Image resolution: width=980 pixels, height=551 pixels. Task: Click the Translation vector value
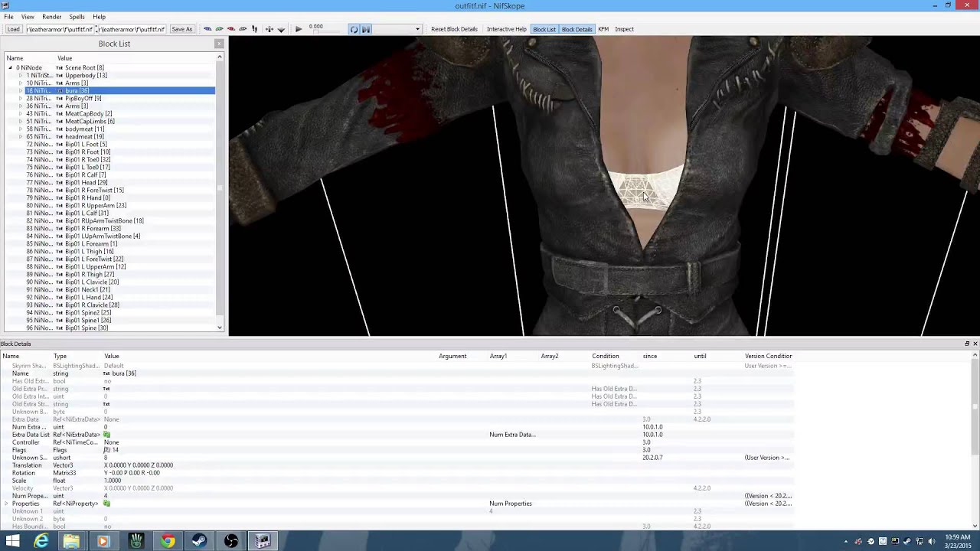point(139,465)
